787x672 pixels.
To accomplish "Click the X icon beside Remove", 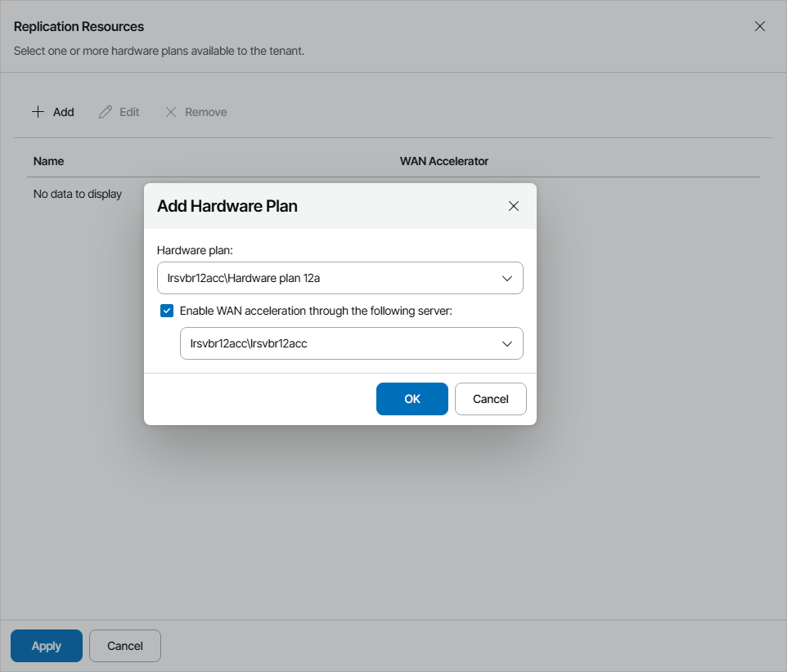I will coord(171,112).
